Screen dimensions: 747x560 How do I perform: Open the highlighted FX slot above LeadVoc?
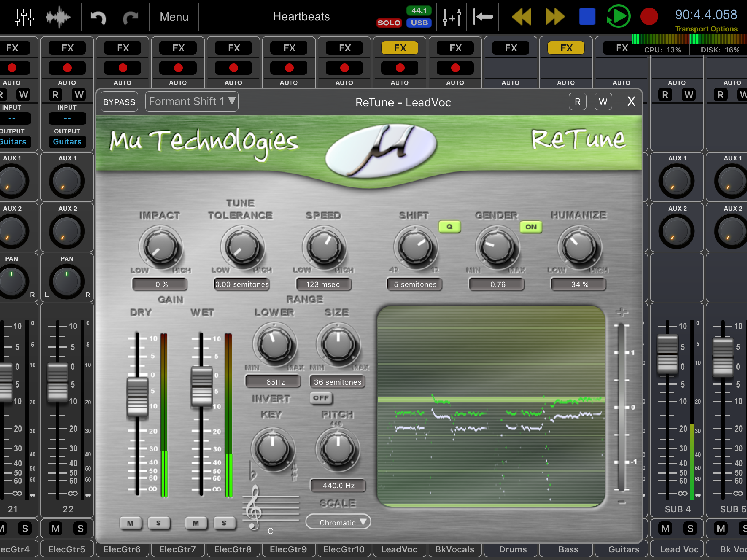[400, 48]
